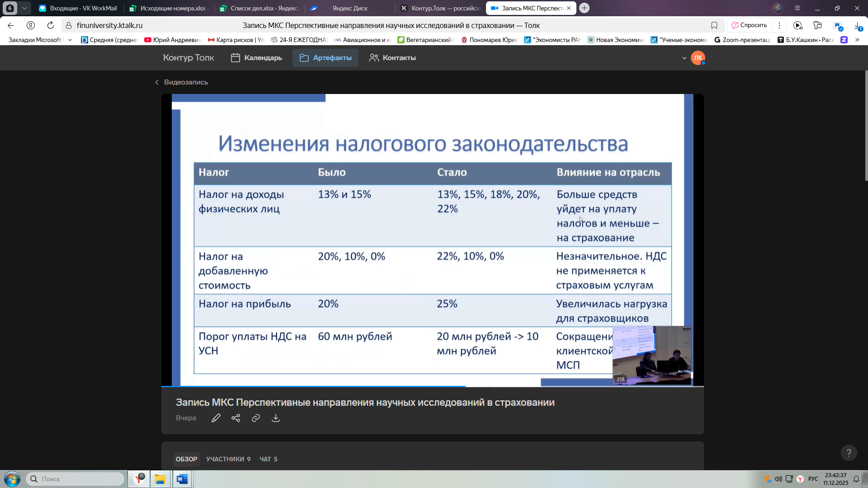
Task: Reload the page with the refresh icon
Action: tap(51, 25)
